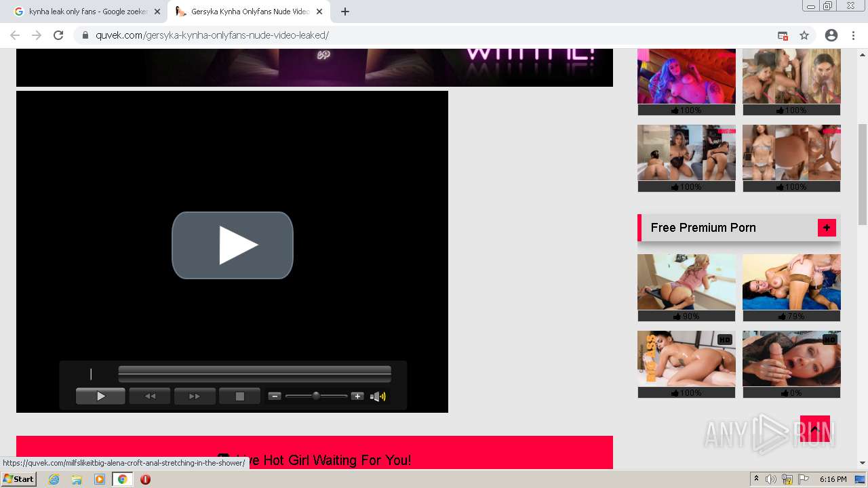This screenshot has height=488, width=868.
Task: Reload the current page
Action: click(58, 35)
